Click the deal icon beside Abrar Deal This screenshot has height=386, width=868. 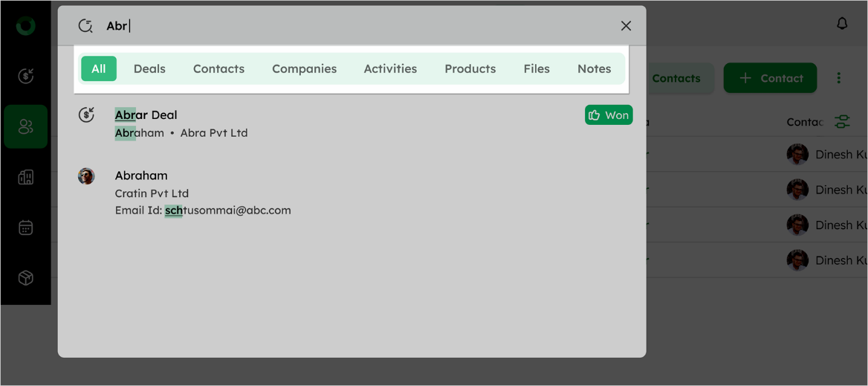(x=86, y=115)
